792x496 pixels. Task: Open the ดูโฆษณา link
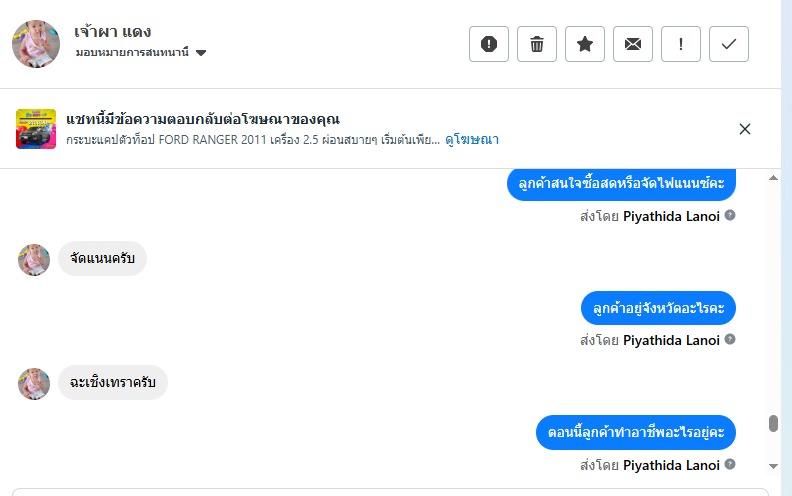[x=472, y=139]
